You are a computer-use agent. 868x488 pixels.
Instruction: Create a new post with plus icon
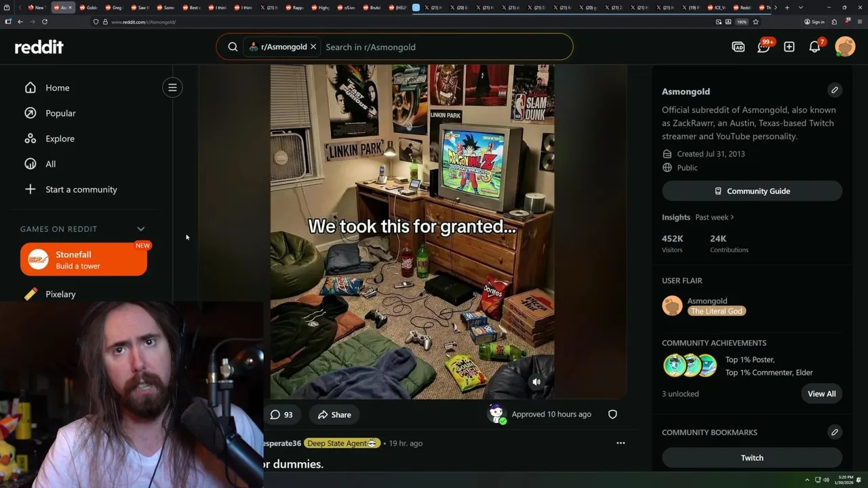(789, 47)
